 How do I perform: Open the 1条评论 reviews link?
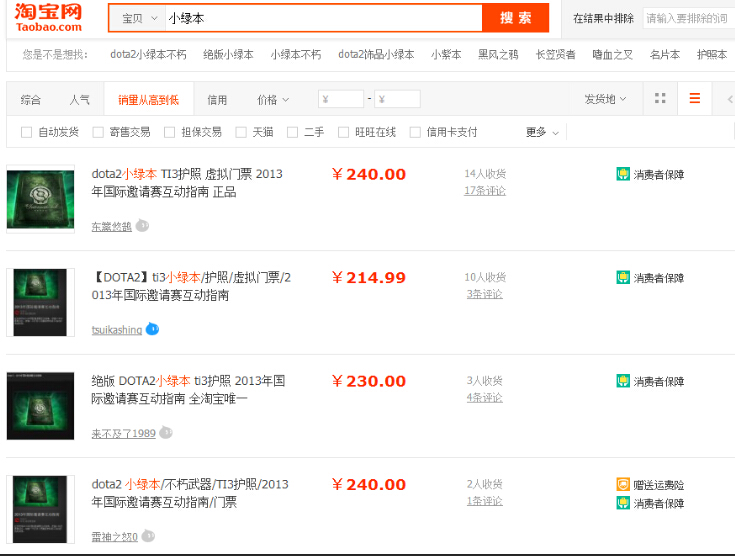click(485, 501)
